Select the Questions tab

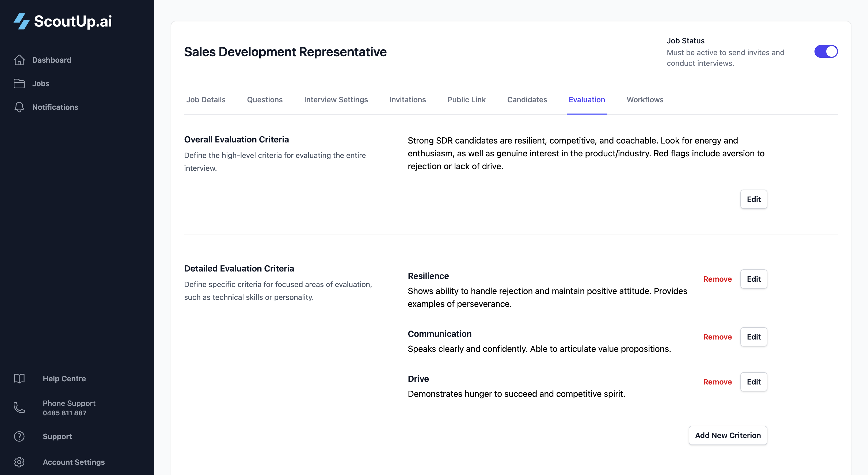pos(265,100)
